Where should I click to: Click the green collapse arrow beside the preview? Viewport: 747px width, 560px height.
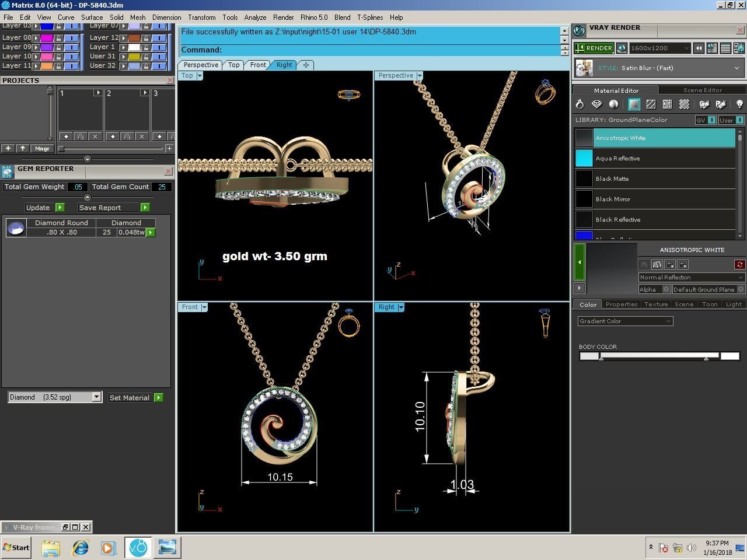point(580,262)
